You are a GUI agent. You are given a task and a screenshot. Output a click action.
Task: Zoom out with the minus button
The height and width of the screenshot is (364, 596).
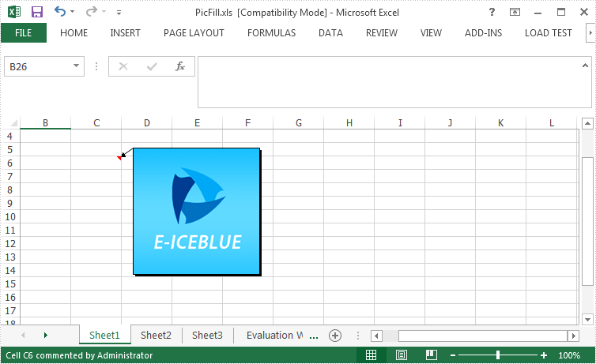[453, 355]
